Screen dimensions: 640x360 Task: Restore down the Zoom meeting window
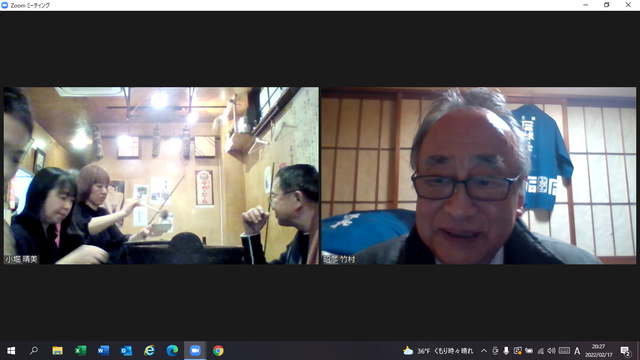tap(607, 5)
